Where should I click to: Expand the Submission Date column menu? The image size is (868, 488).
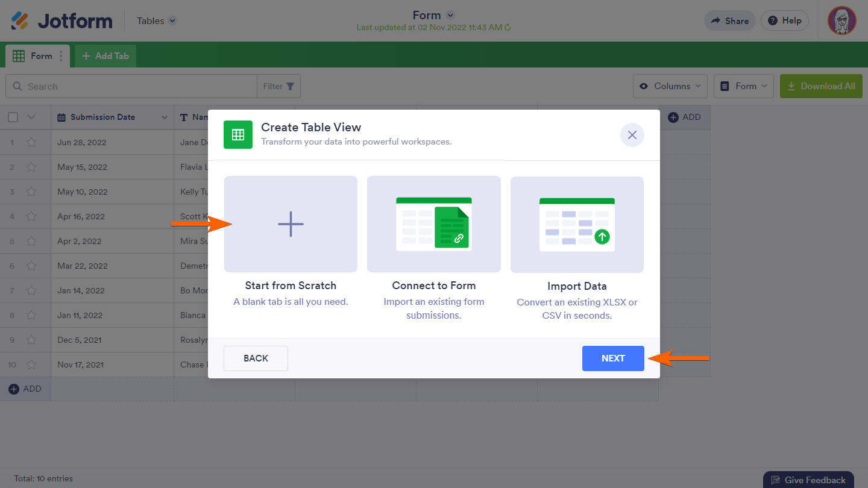164,117
